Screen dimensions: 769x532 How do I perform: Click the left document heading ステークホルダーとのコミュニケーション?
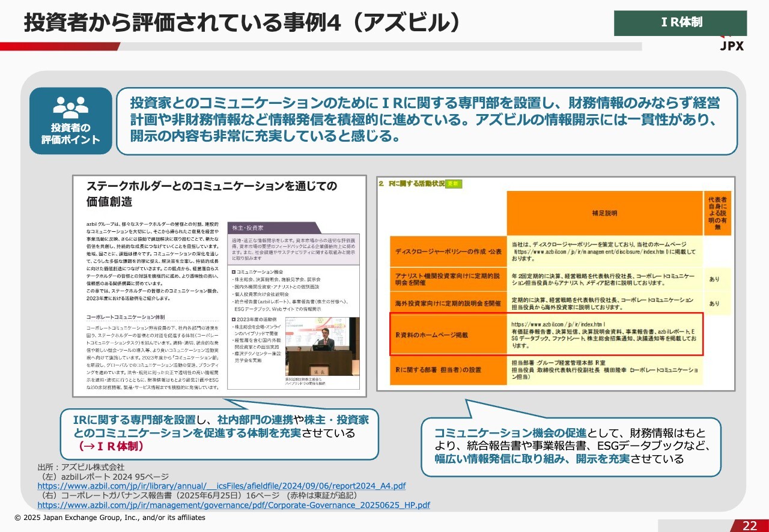[x=211, y=192]
